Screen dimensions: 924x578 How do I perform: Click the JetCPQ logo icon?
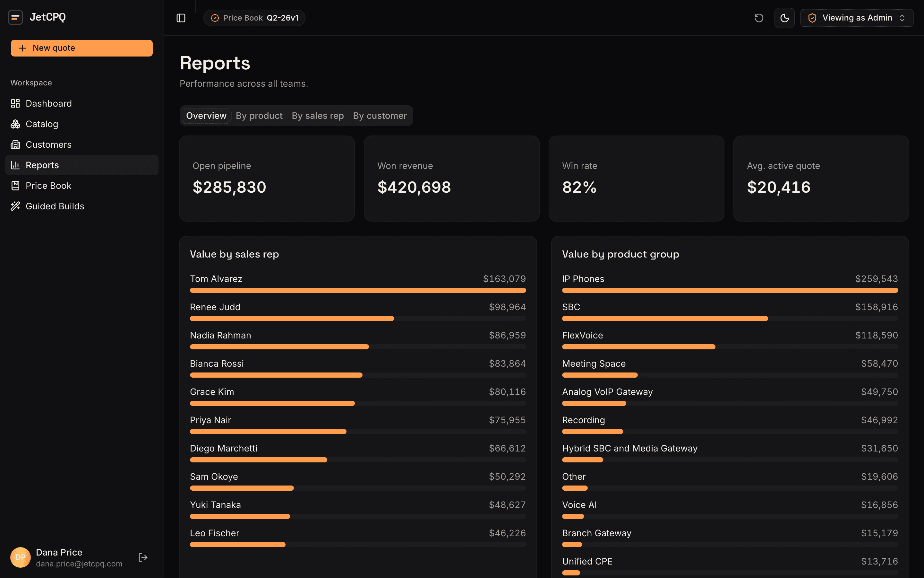click(15, 17)
